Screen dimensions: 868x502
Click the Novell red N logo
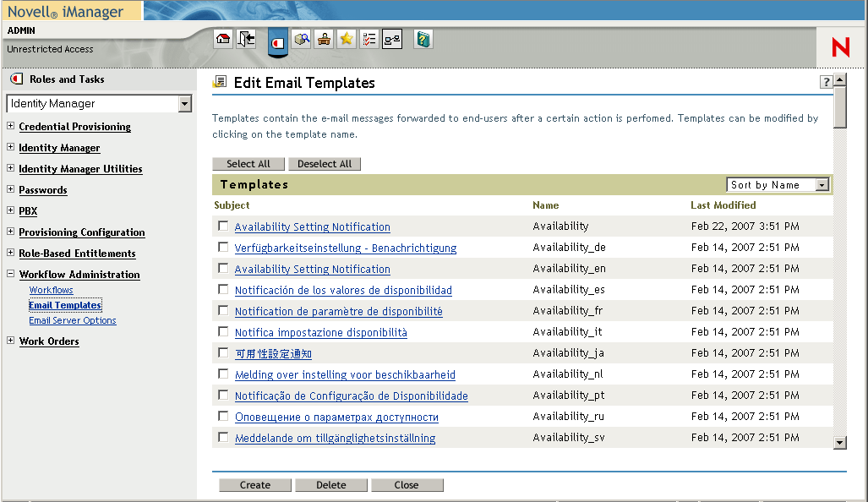[840, 47]
